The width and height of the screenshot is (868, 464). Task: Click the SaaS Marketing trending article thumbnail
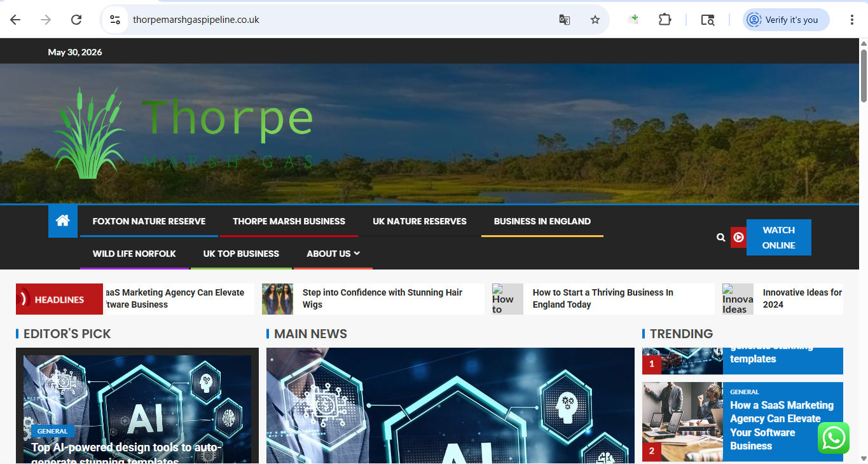(x=682, y=421)
